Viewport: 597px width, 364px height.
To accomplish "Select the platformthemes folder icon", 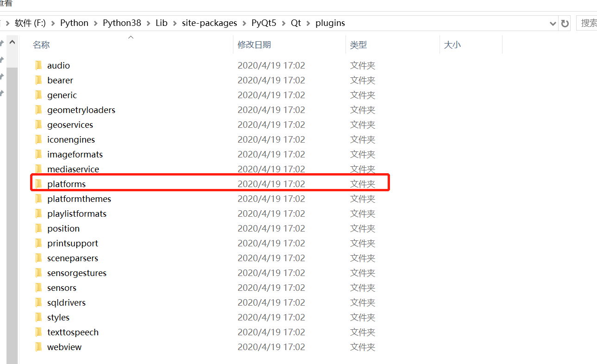I will tap(38, 199).
